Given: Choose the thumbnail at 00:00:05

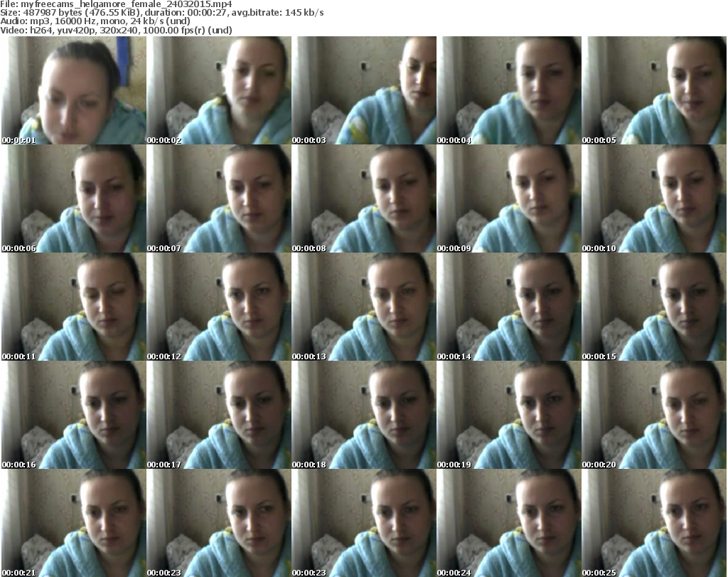Looking at the screenshot, I should (654, 90).
